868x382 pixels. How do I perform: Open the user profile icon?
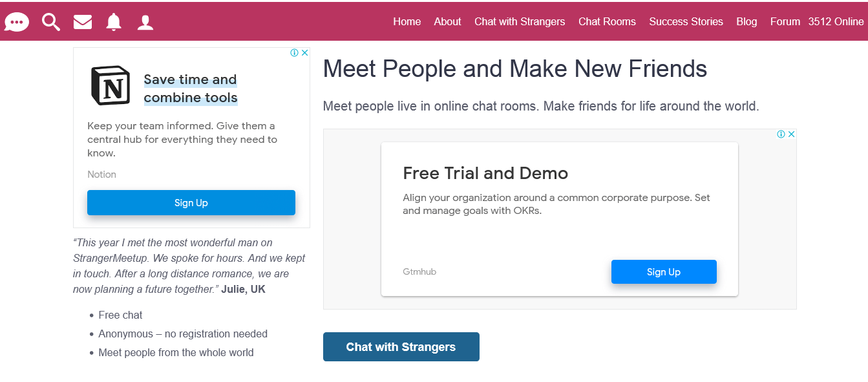tap(145, 22)
